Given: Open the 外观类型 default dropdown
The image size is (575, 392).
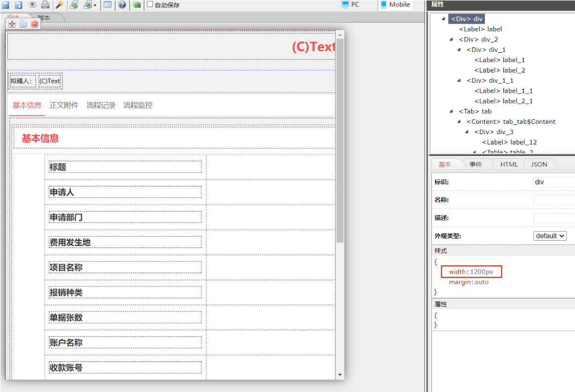Looking at the screenshot, I should coord(550,236).
